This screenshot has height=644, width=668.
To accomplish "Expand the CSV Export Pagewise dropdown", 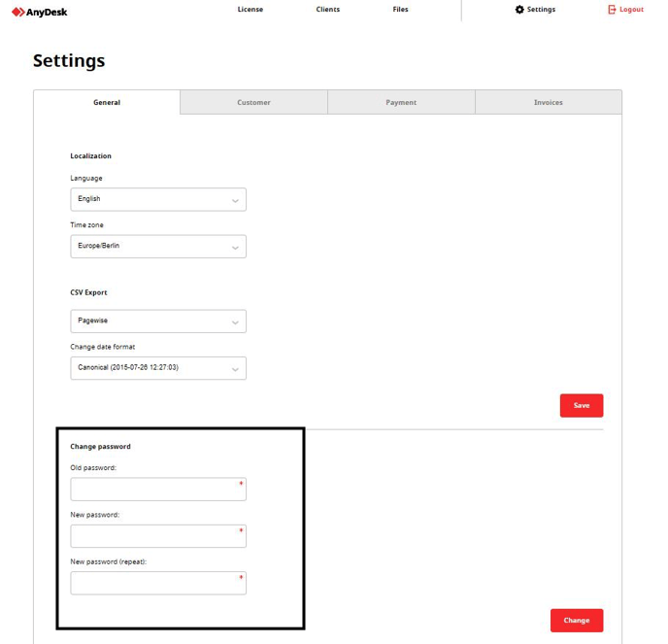I will tap(158, 321).
